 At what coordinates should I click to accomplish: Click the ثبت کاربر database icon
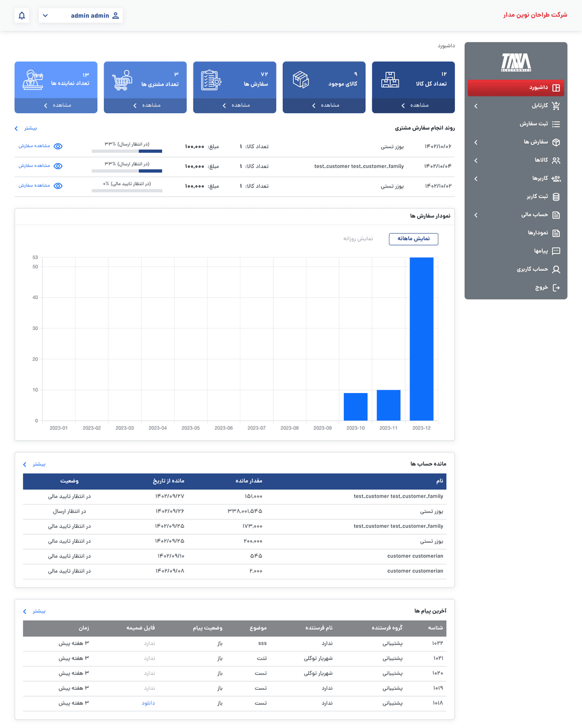[556, 197]
